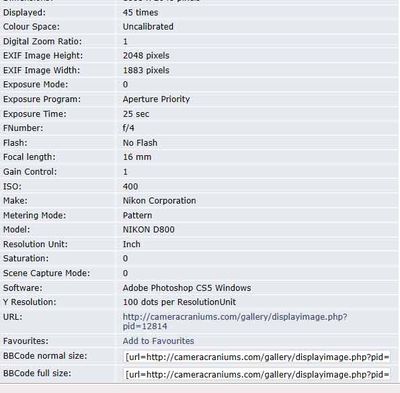Click the 'URL:' label
The image size is (400, 393).
[13, 317]
